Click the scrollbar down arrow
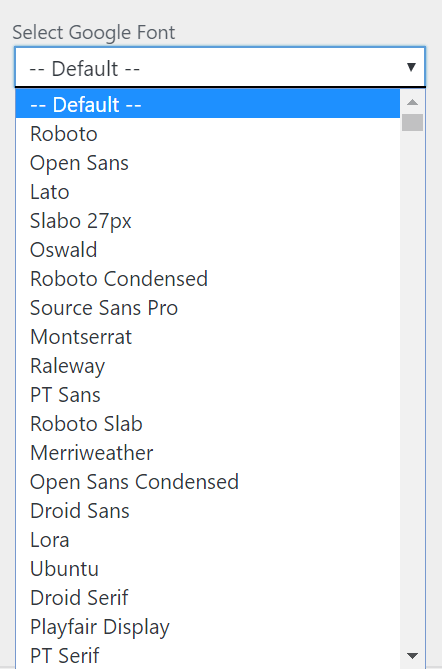The width and height of the screenshot is (442, 669). (412, 656)
